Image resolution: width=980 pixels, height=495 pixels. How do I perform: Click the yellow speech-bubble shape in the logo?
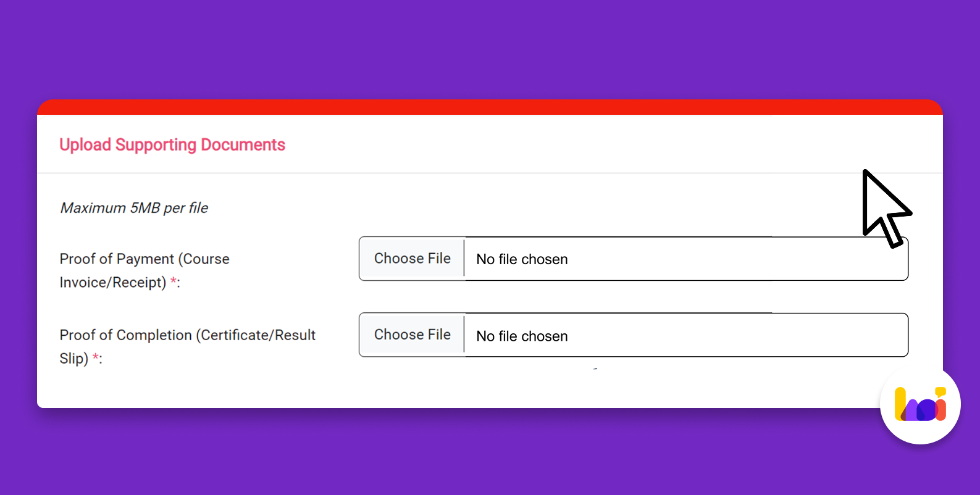[x=940, y=391]
